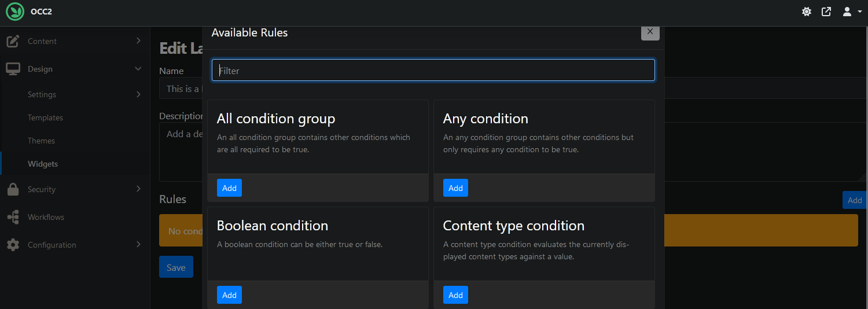Open the Templates menu item

pyautogui.click(x=45, y=117)
